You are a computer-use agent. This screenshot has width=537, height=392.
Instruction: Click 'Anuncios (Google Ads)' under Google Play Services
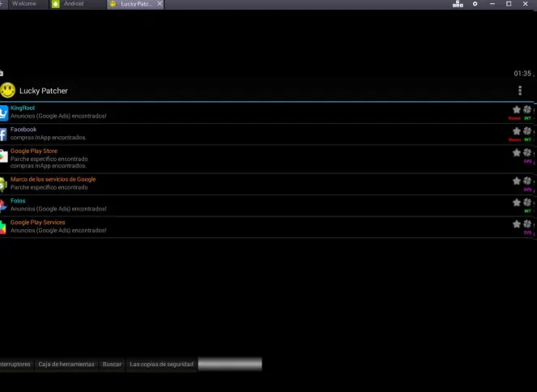click(58, 230)
